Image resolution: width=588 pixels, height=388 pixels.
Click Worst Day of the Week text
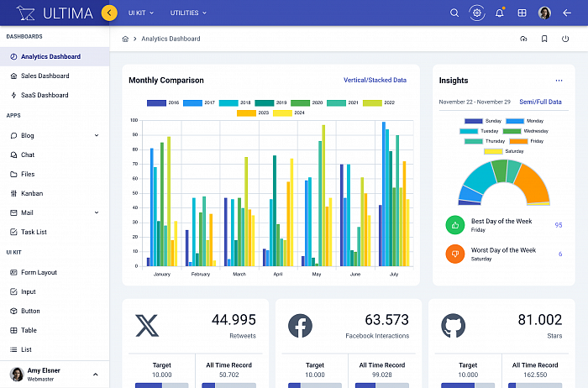[x=503, y=250]
